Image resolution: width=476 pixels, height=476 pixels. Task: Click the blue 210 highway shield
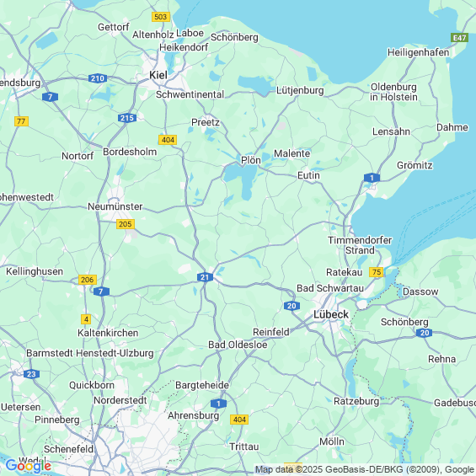click(x=98, y=78)
